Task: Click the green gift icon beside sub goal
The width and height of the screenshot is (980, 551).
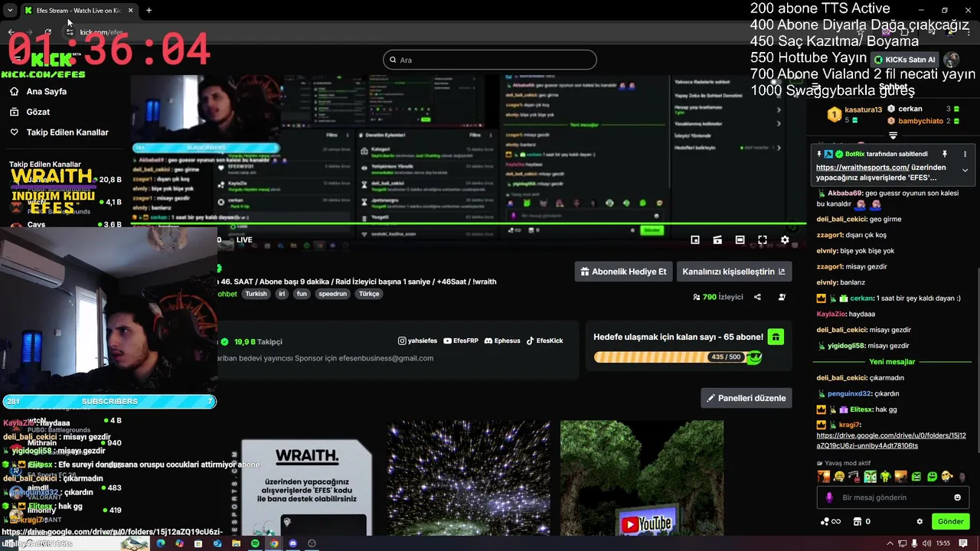Action: (775, 337)
